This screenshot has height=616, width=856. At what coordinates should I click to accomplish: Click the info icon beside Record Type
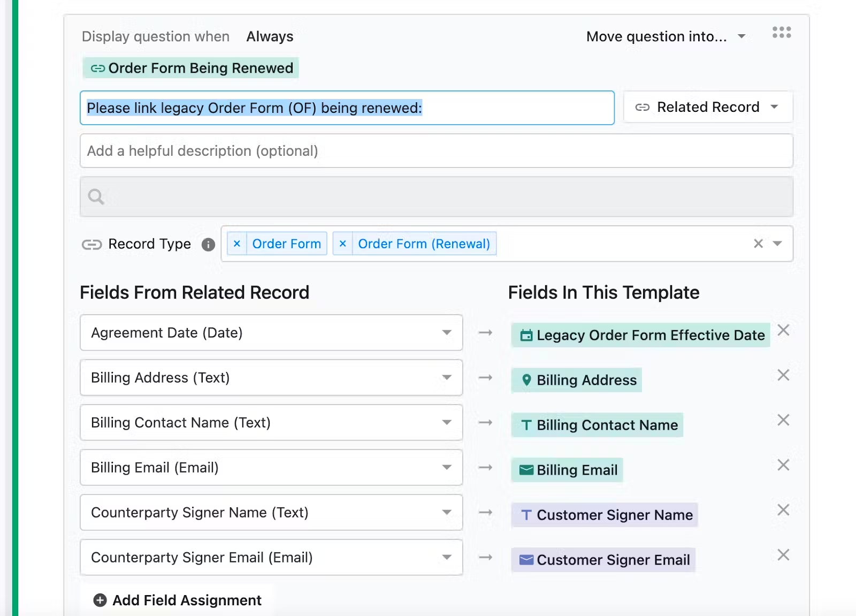(209, 245)
